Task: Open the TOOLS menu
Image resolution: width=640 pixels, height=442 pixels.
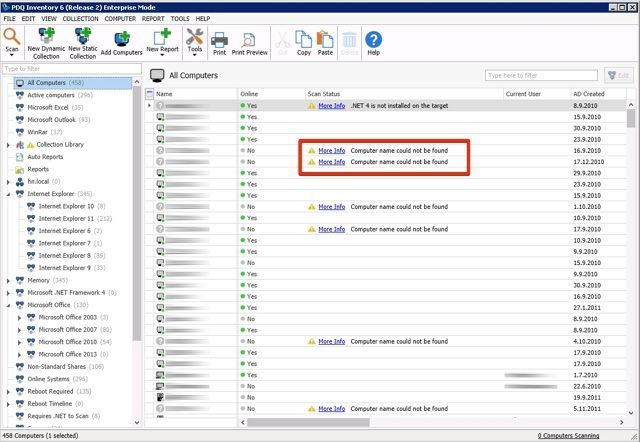Action: tap(180, 19)
